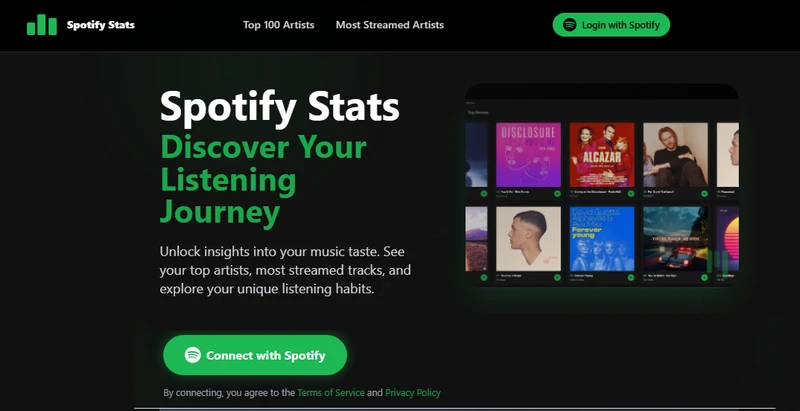Select the Alcazar album cover thumbnail
This screenshot has height=411, width=800.
point(602,155)
